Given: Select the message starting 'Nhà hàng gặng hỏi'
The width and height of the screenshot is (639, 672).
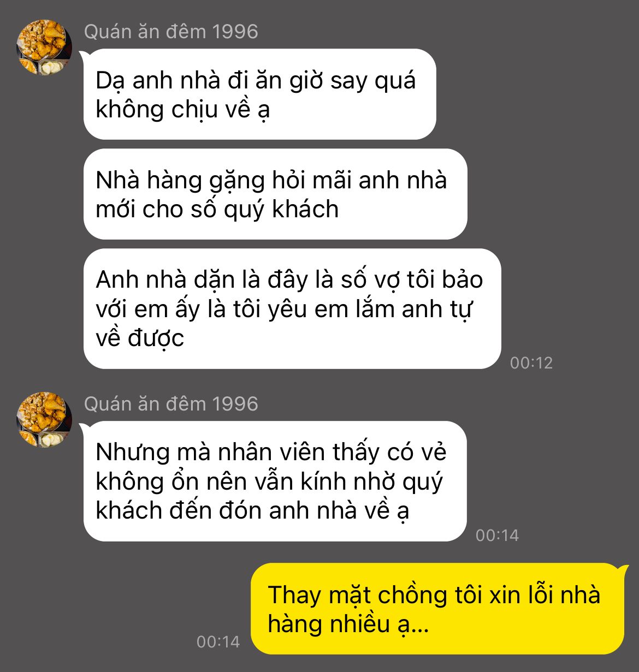Looking at the screenshot, I should point(275,194).
